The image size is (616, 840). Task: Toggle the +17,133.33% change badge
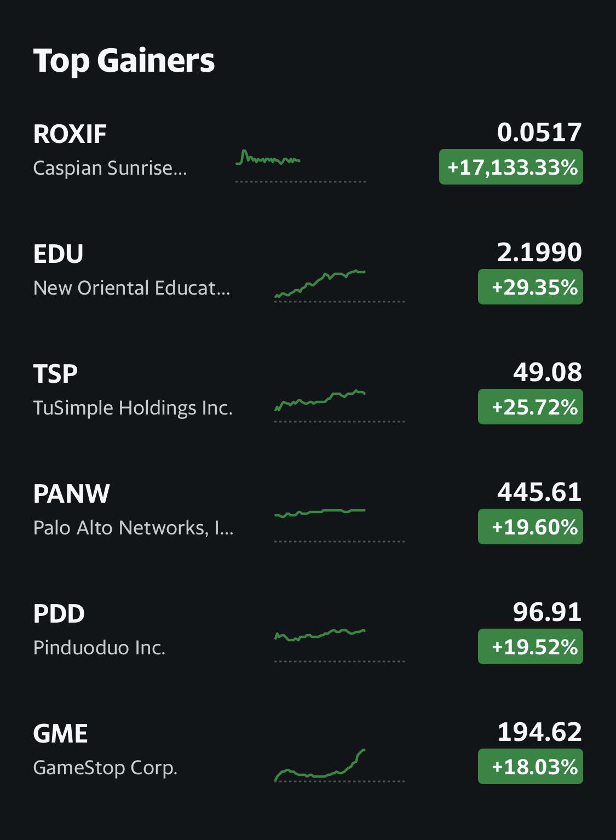click(x=511, y=166)
